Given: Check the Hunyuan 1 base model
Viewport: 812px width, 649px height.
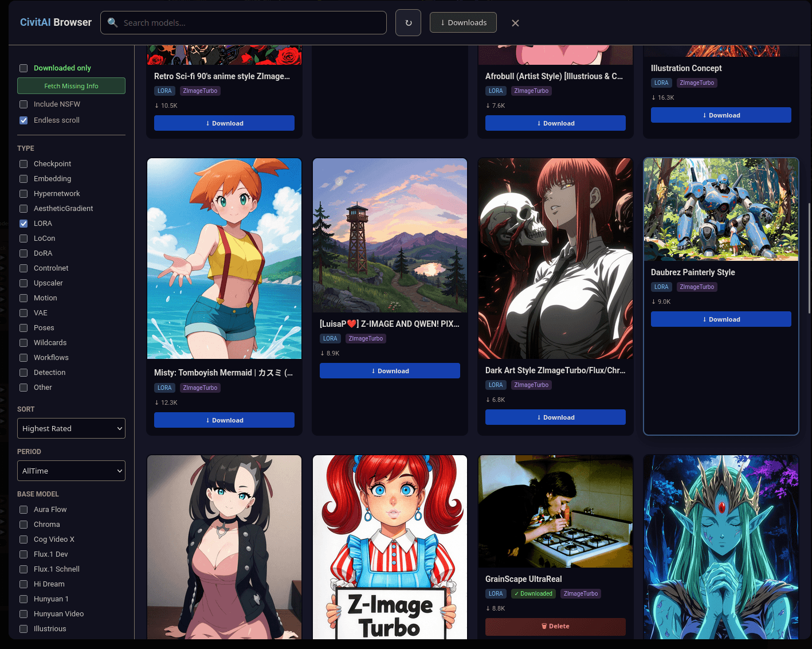Looking at the screenshot, I should (23, 599).
